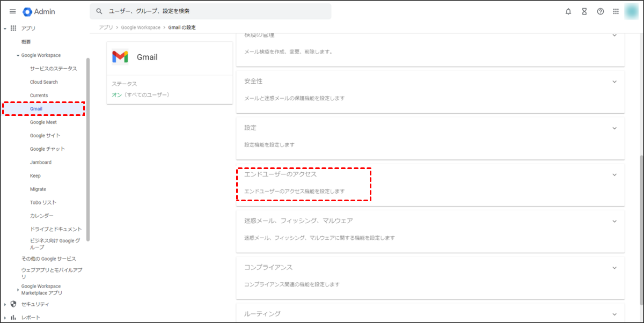Expand the 安全性 section chevron
644x323 pixels.
point(614,82)
